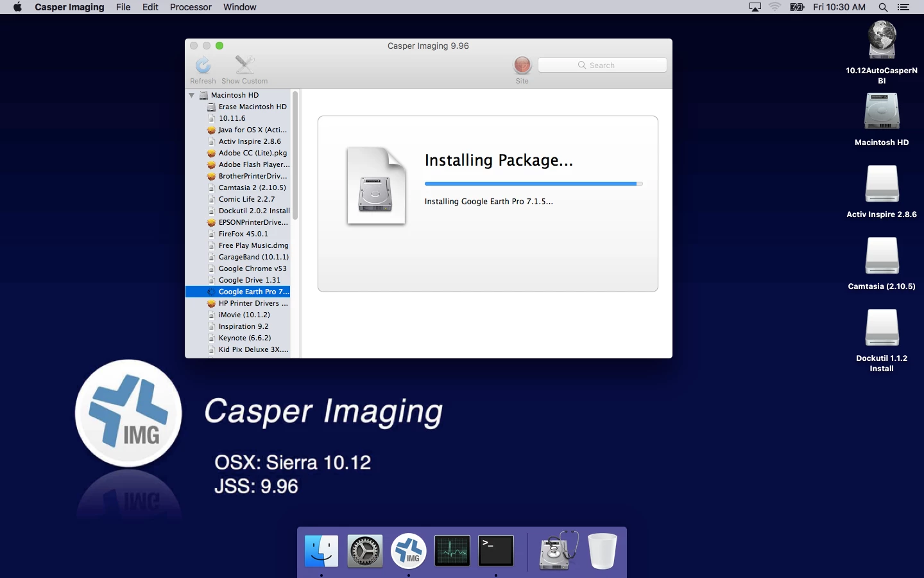Open the Processor menu
The width and height of the screenshot is (924, 578).
tap(191, 7)
